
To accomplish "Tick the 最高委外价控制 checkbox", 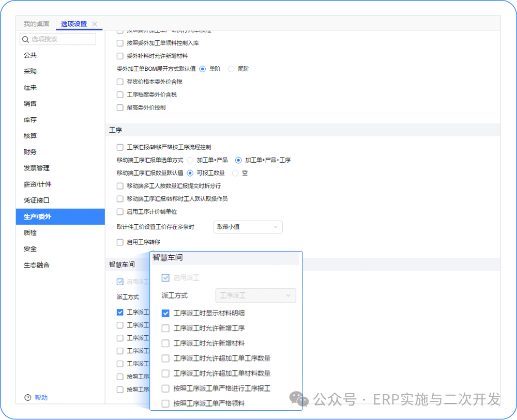I will pos(120,108).
